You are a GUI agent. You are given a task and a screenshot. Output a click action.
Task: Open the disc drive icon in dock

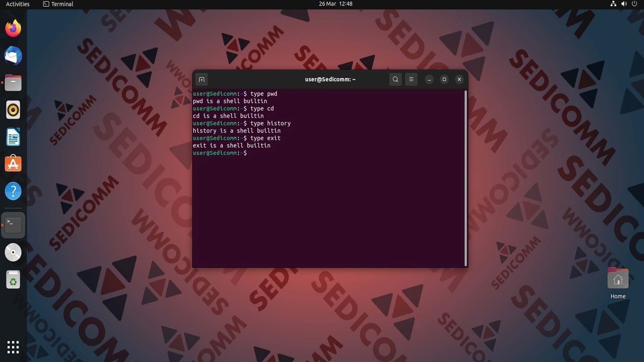click(x=13, y=252)
